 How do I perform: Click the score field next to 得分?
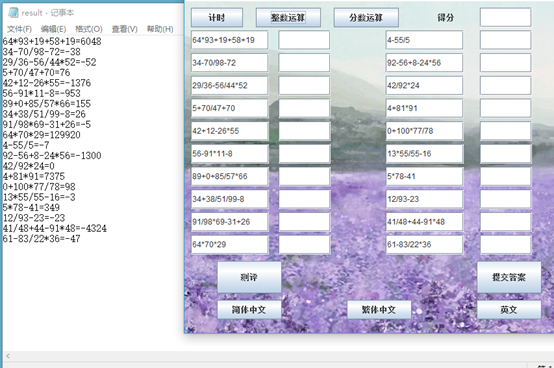point(505,17)
